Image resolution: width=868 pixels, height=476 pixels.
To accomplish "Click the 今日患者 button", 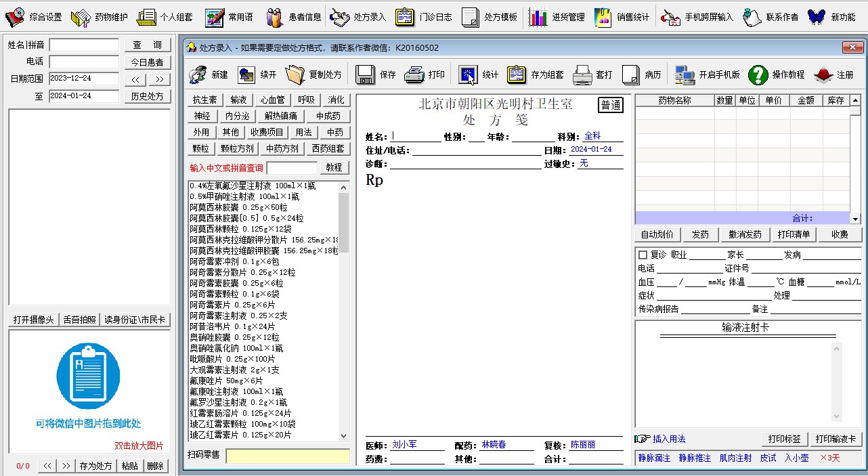I will pos(147,62).
